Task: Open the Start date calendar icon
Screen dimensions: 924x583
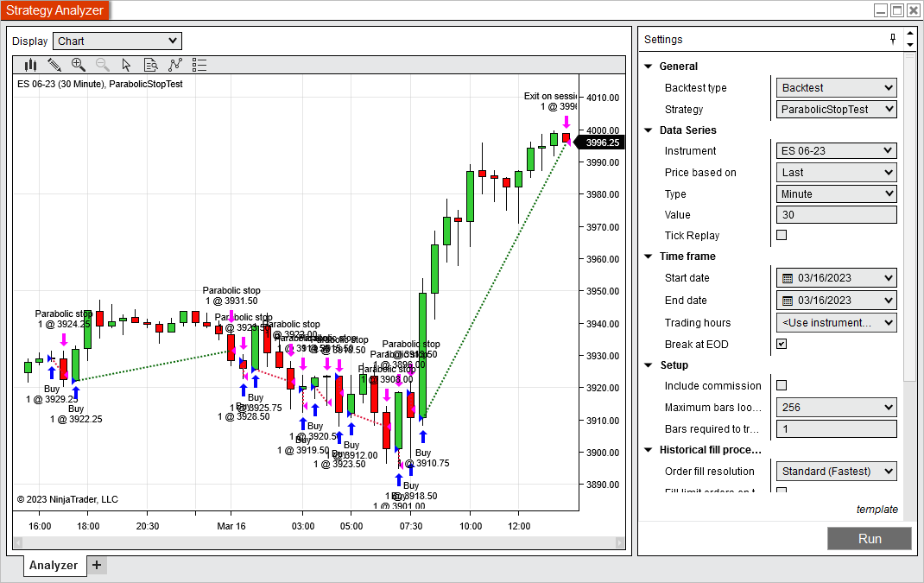Action: (x=788, y=278)
